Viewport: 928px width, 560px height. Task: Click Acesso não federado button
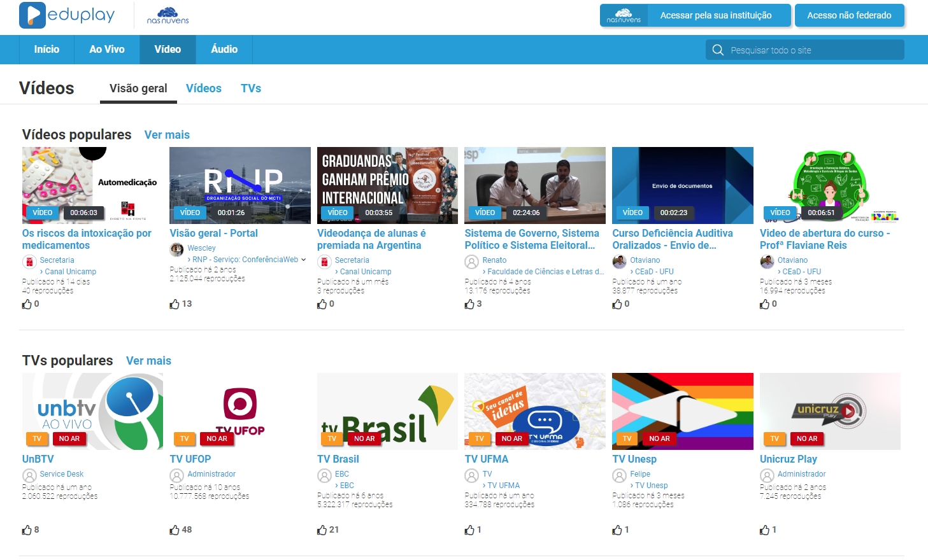point(849,15)
